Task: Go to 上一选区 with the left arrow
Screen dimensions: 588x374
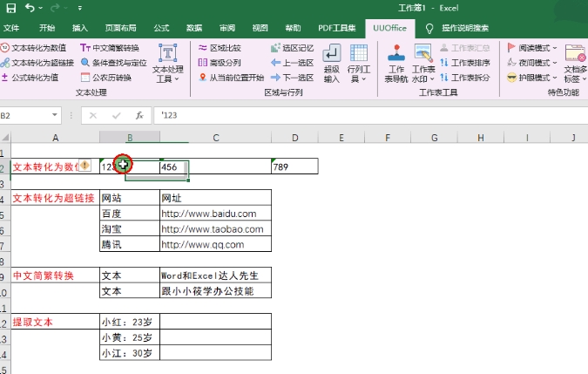Action: [x=292, y=63]
